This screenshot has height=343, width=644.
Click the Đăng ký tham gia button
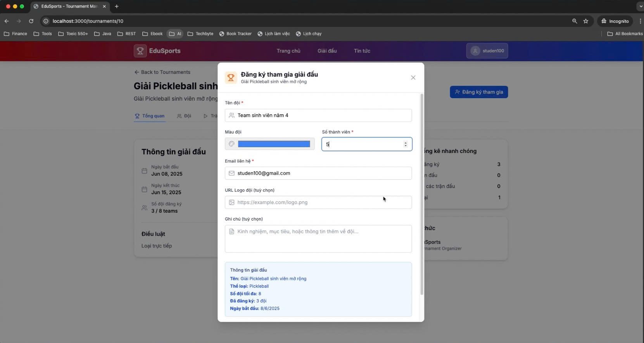pyautogui.click(x=479, y=92)
